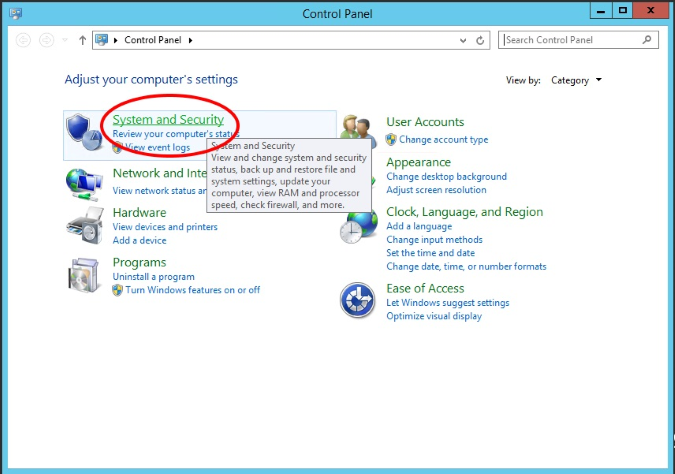675x474 pixels.
Task: Go forward with the forward arrow
Action: tap(46, 40)
